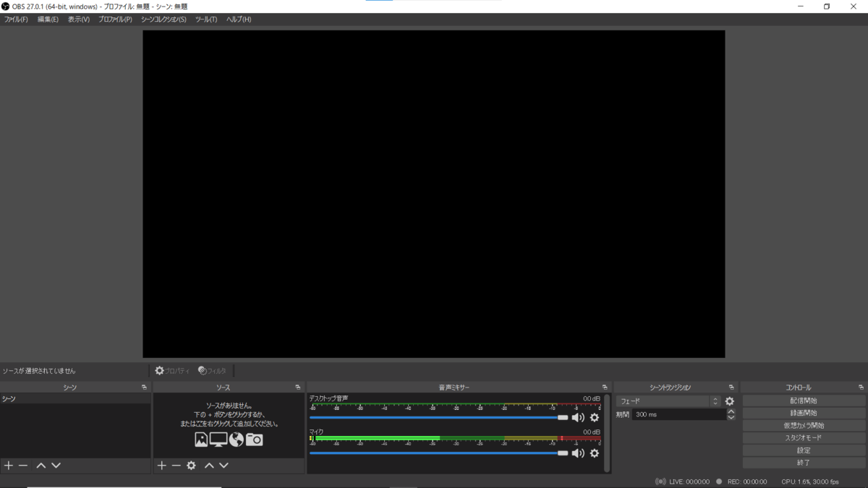Start streaming with 配信開始 button
This screenshot has width=868, height=488.
pos(804,401)
